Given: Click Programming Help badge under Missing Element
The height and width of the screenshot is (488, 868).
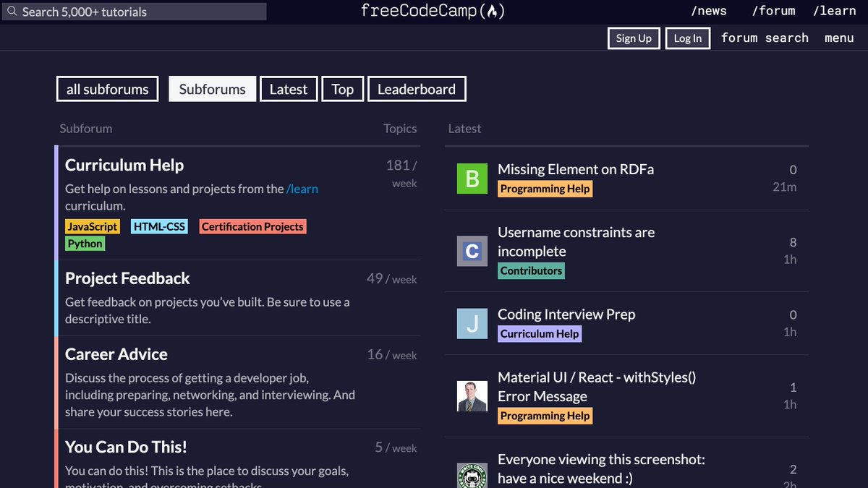Looking at the screenshot, I should [545, 189].
